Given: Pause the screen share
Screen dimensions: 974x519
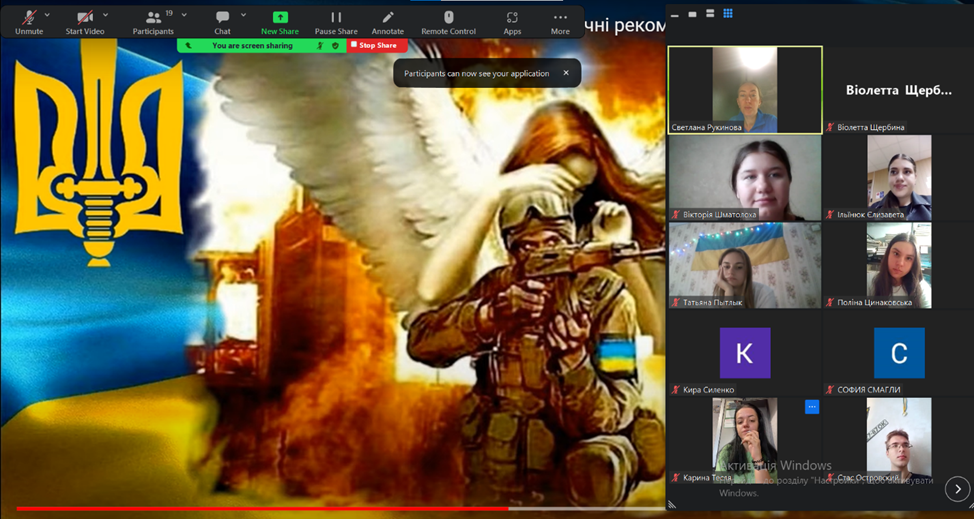Looking at the screenshot, I should (336, 22).
